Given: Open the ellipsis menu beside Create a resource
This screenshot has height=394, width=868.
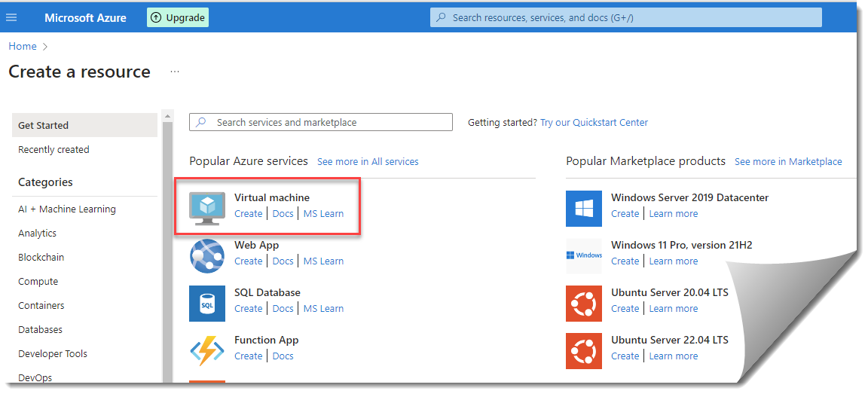Looking at the screenshot, I should tap(175, 72).
